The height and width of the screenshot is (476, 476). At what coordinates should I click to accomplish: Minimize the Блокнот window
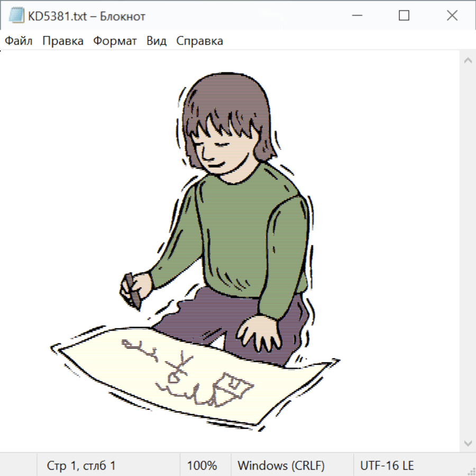click(357, 15)
